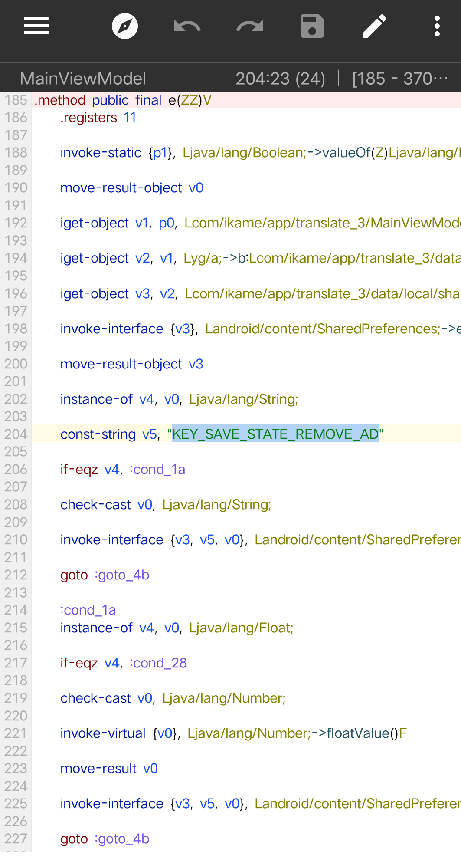
Task: Click move-result-object v3 line
Action: [132, 364]
